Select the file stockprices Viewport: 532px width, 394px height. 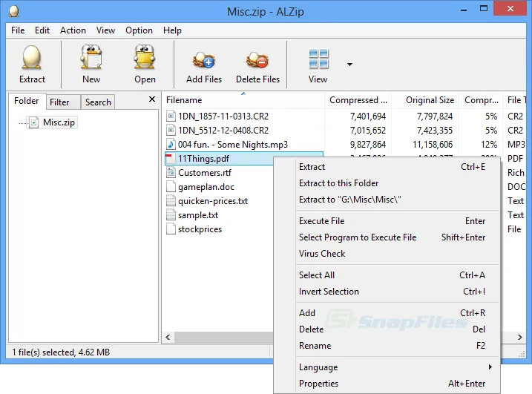pyautogui.click(x=200, y=229)
